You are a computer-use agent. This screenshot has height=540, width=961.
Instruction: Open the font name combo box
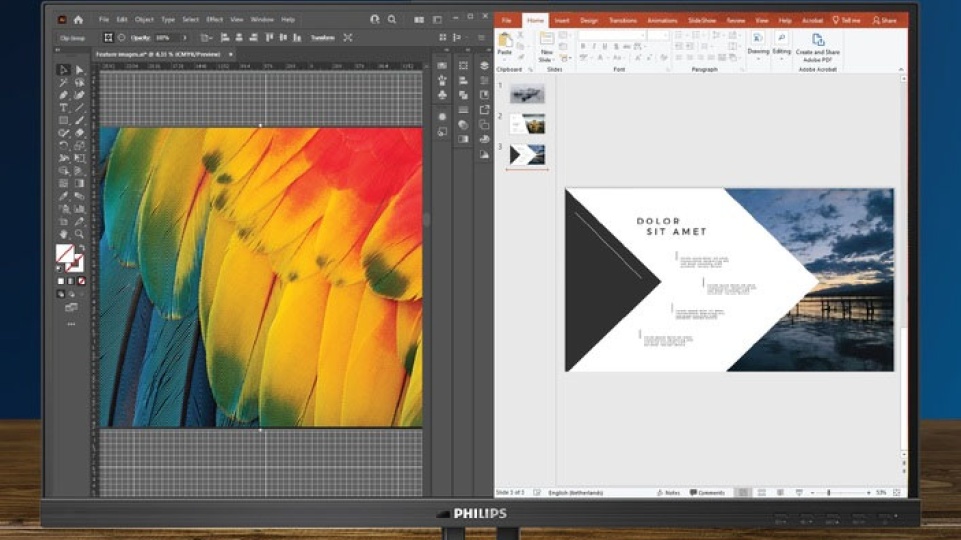point(610,35)
